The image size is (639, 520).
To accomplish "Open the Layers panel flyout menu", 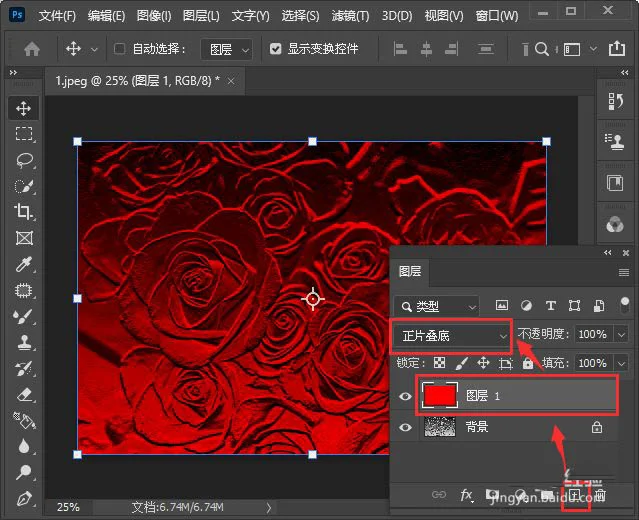I will [624, 272].
